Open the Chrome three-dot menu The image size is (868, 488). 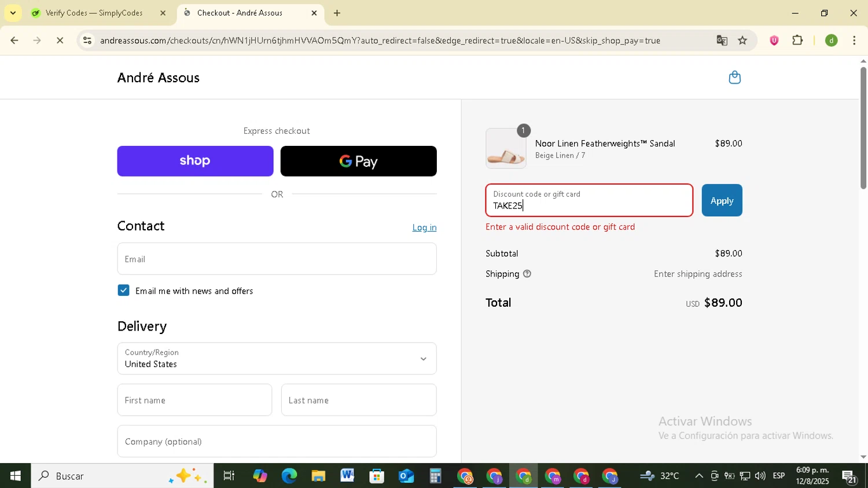(x=854, y=41)
